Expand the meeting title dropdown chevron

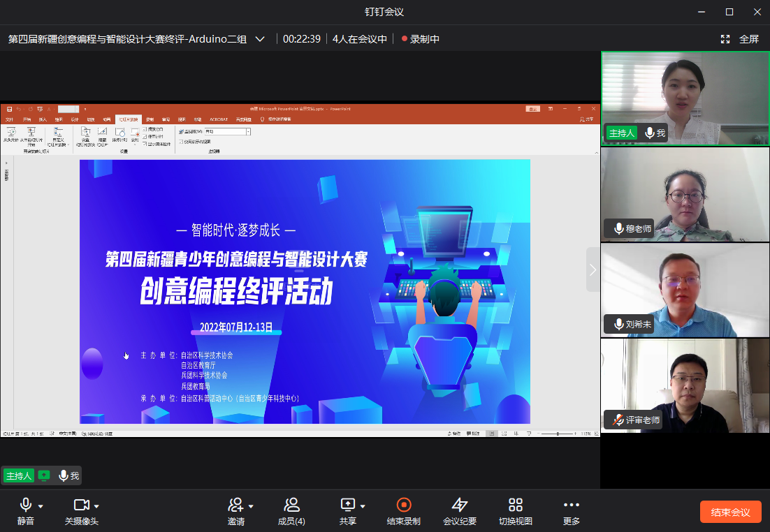[260, 39]
